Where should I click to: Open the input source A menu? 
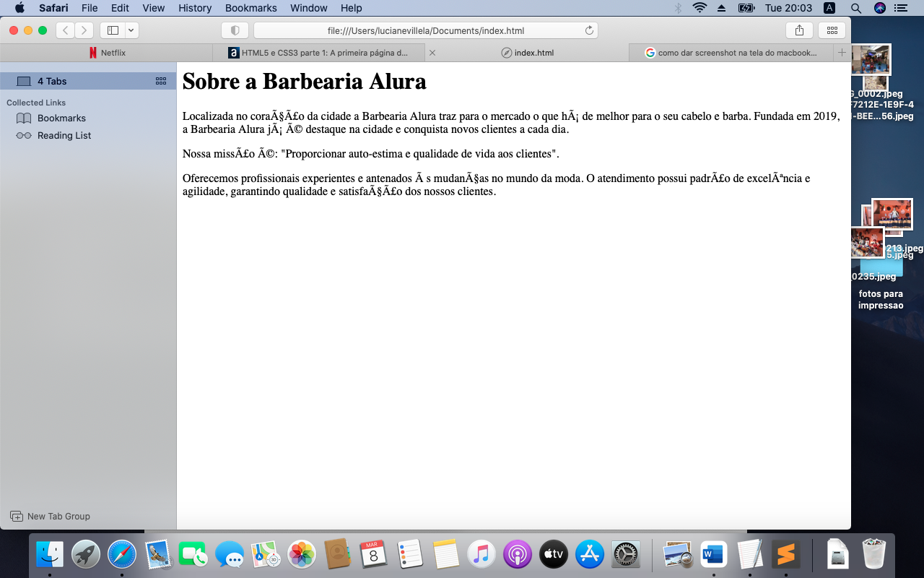[x=829, y=8]
